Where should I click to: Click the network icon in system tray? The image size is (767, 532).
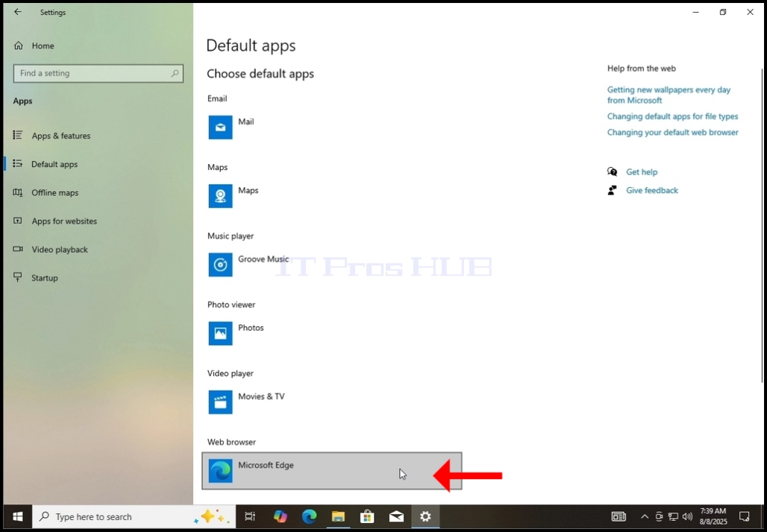(x=673, y=516)
